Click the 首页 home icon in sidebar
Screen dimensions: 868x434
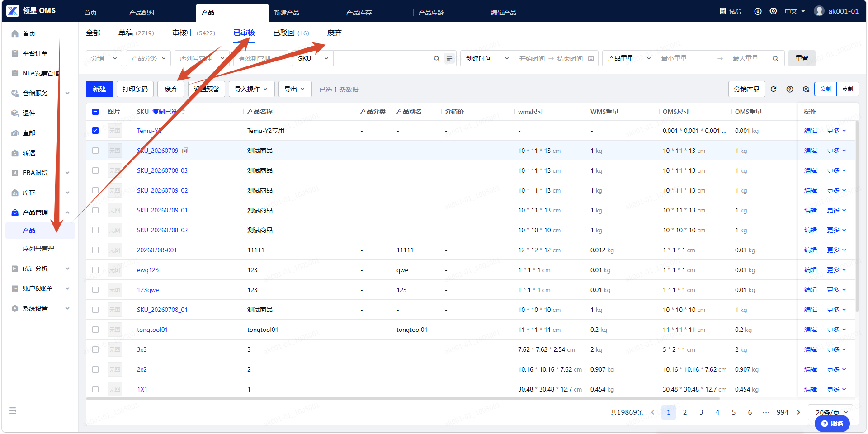[15, 33]
